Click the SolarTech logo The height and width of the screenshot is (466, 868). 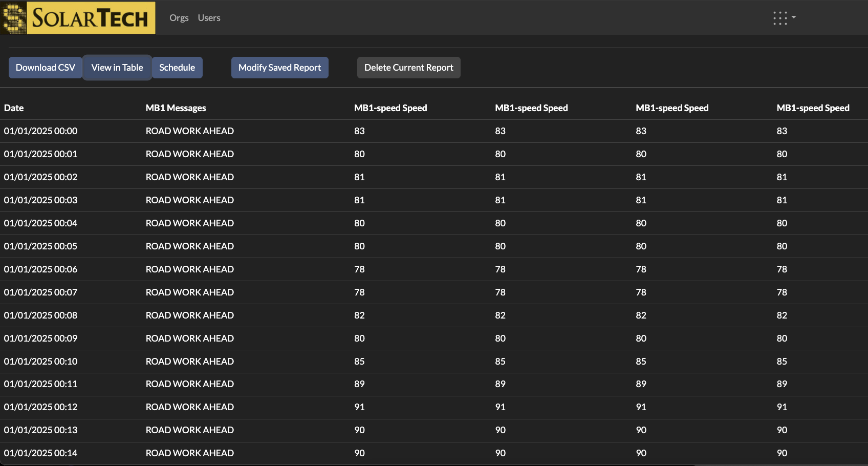coord(78,17)
